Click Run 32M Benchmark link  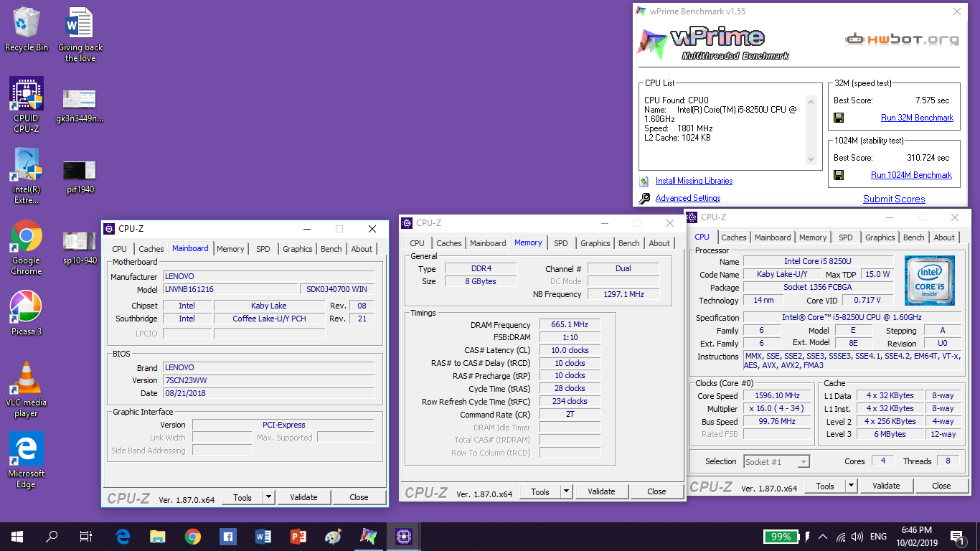coord(917,118)
